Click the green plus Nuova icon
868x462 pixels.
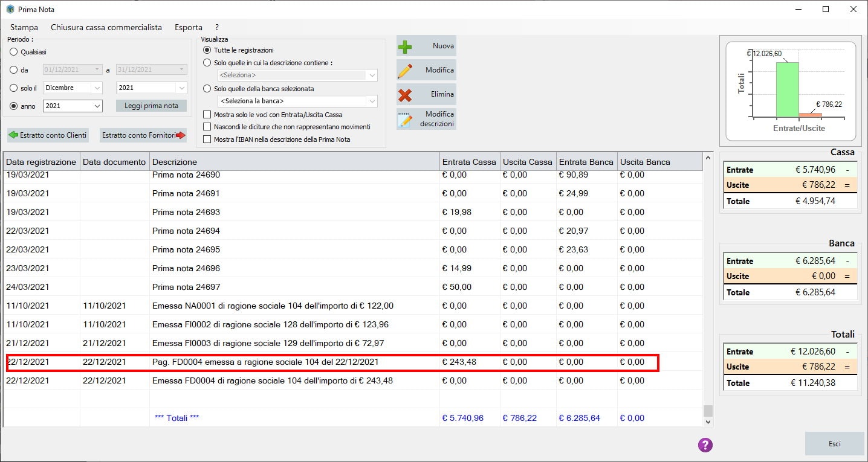[x=405, y=47]
